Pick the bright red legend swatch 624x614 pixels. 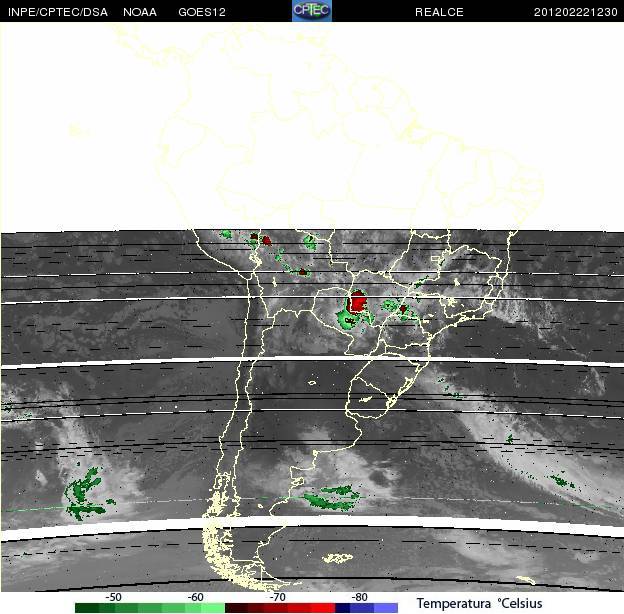tap(323, 608)
